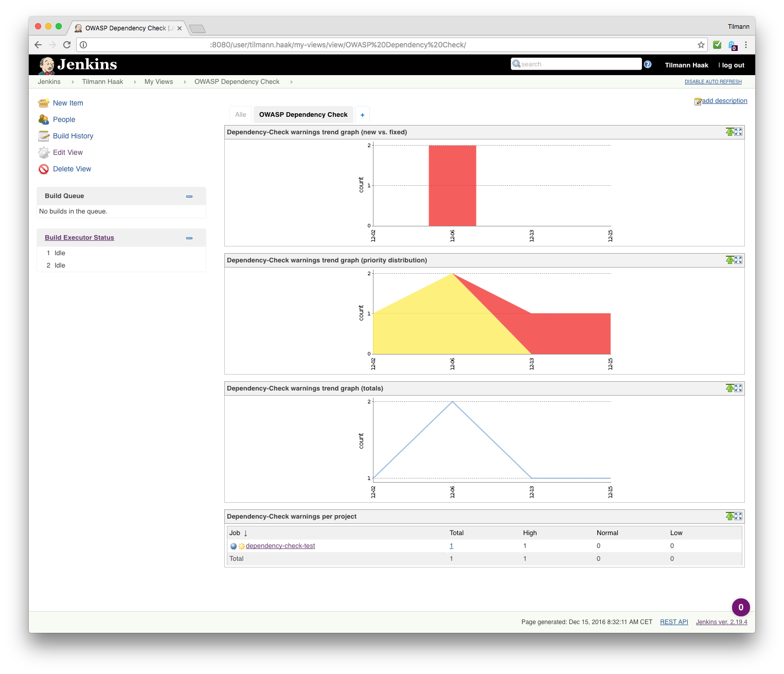Sort table by the Job column header
The height and width of the screenshot is (674, 784).
(239, 533)
